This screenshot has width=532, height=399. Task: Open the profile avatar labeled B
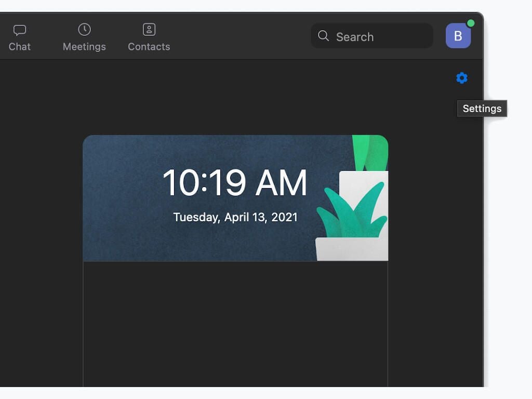point(458,36)
